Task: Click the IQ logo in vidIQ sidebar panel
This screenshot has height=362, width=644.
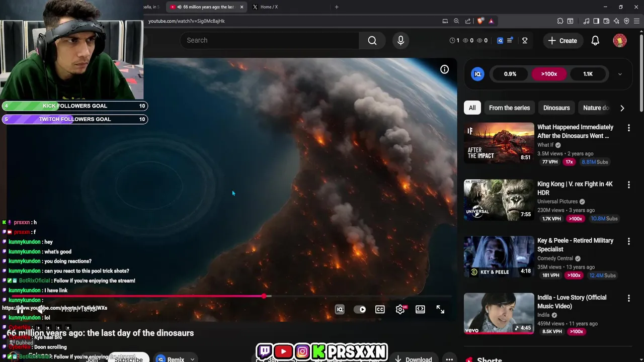Action: coord(477,74)
